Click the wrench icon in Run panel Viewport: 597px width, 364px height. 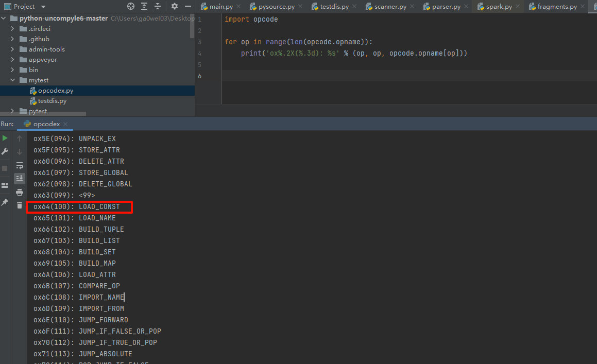(5, 151)
